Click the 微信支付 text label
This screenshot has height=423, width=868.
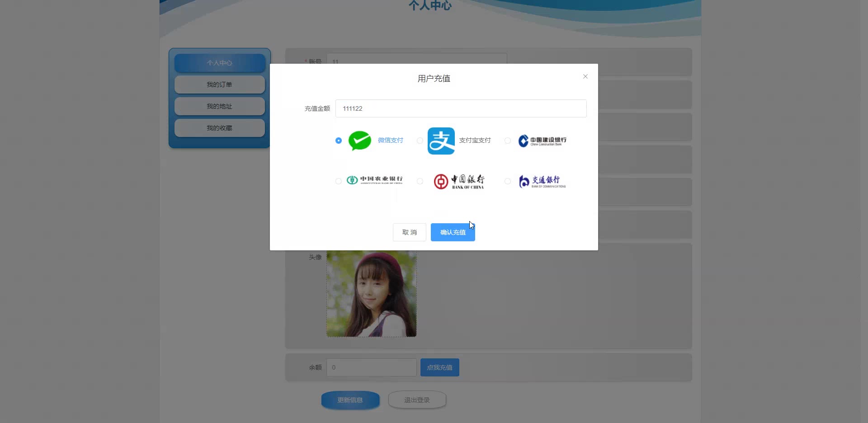point(391,141)
